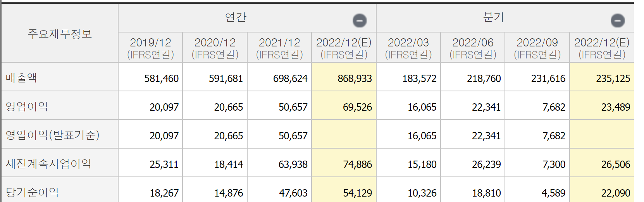This screenshot has width=644, height=202.
Task: Select the 10,326 quarterly net income
Action: pyautogui.click(x=422, y=193)
